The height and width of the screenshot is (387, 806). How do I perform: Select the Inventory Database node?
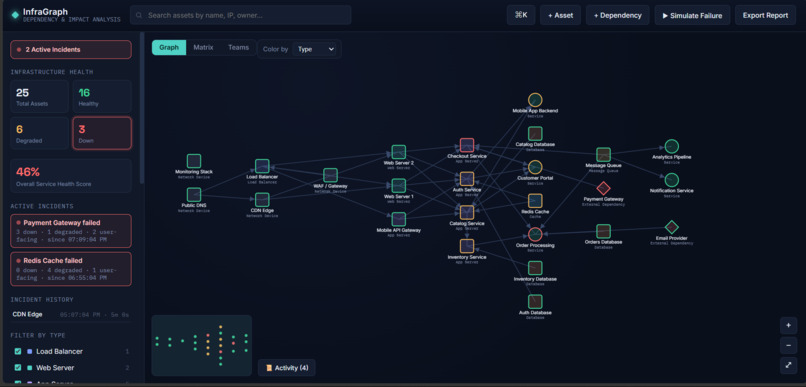coord(535,268)
